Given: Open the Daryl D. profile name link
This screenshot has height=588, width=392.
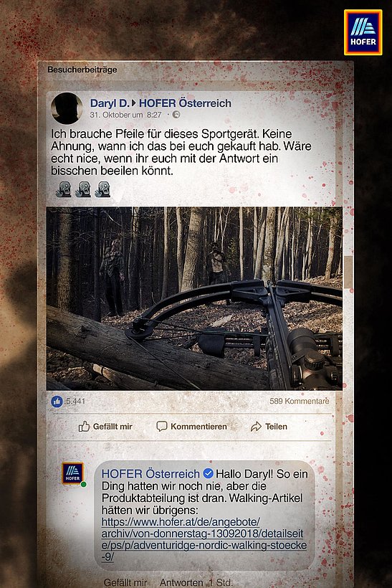Looking at the screenshot, I should pyautogui.click(x=110, y=103).
